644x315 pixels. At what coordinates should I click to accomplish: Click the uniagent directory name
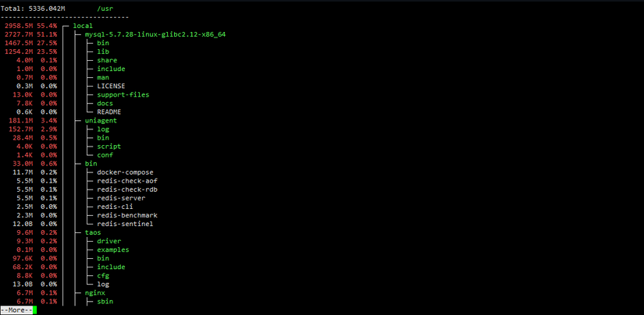pyautogui.click(x=101, y=121)
